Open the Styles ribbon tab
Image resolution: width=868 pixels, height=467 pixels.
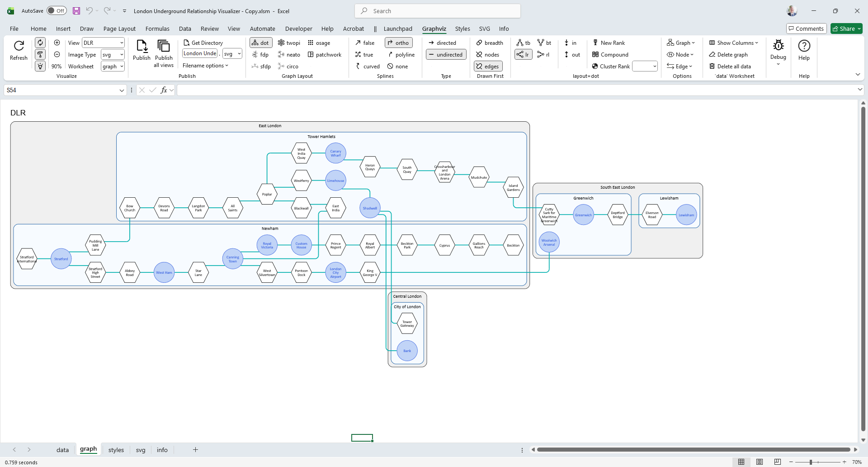coord(462,29)
